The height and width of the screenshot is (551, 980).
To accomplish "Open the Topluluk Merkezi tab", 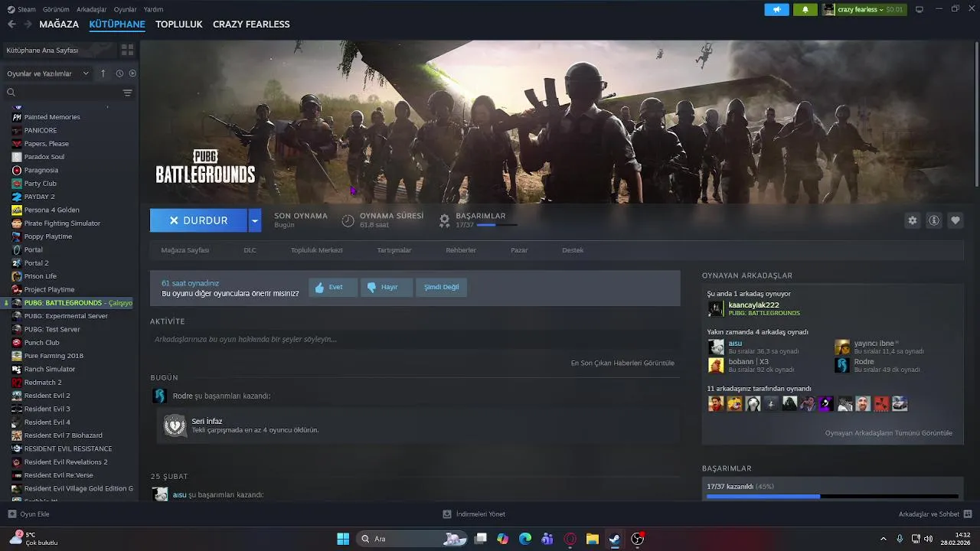I will point(316,250).
